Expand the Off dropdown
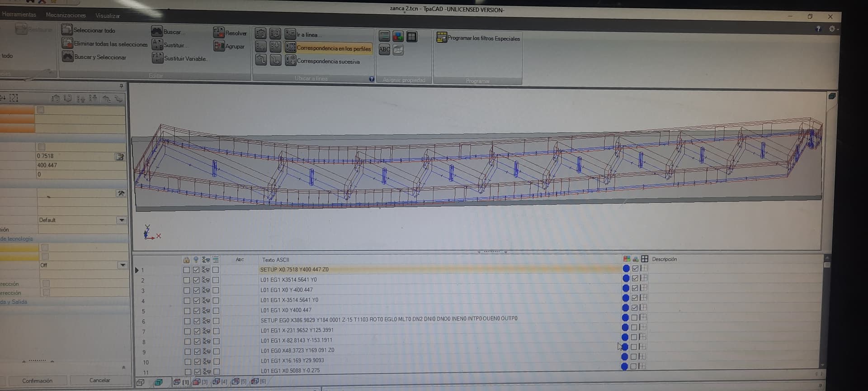The width and height of the screenshot is (868, 391). (122, 265)
